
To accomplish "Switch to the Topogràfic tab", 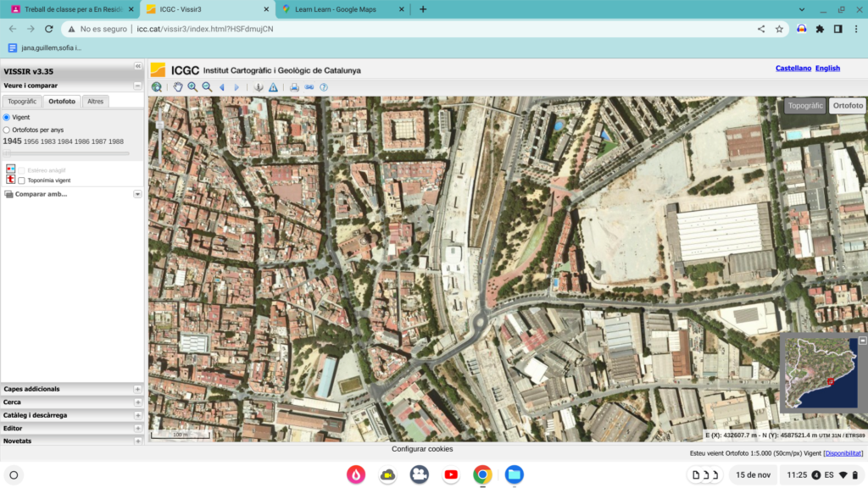I will pyautogui.click(x=22, y=102).
